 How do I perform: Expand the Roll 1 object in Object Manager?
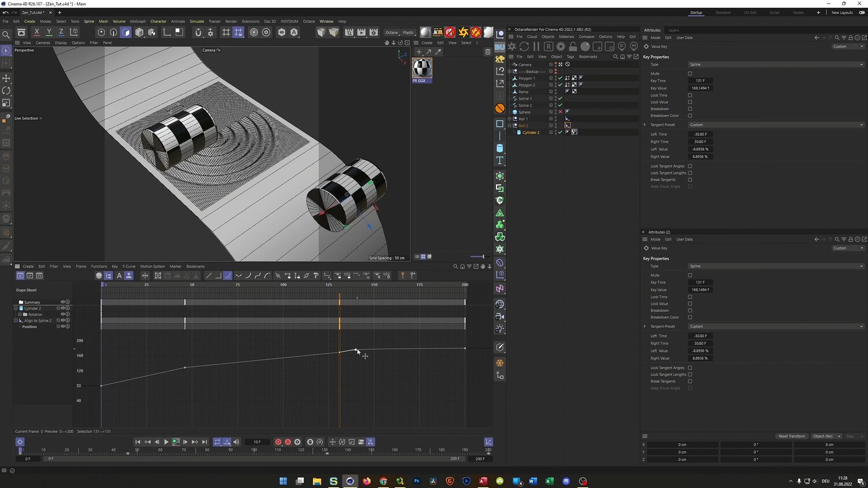pos(509,119)
